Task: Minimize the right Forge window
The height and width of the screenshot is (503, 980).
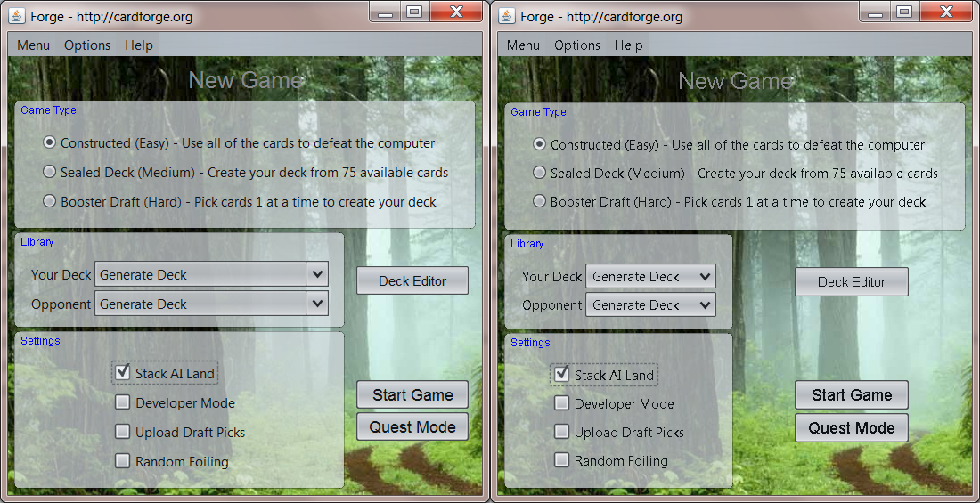Action: pyautogui.click(x=876, y=12)
